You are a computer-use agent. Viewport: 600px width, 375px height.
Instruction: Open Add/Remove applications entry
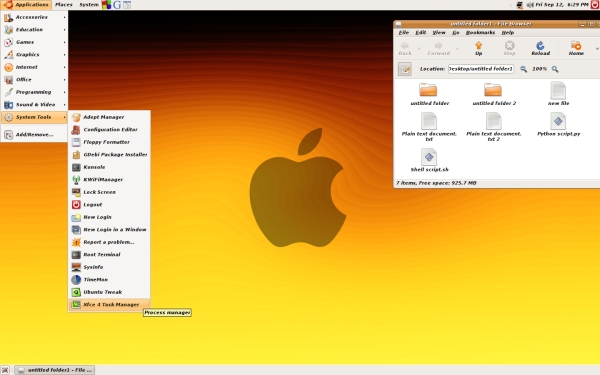click(34, 135)
